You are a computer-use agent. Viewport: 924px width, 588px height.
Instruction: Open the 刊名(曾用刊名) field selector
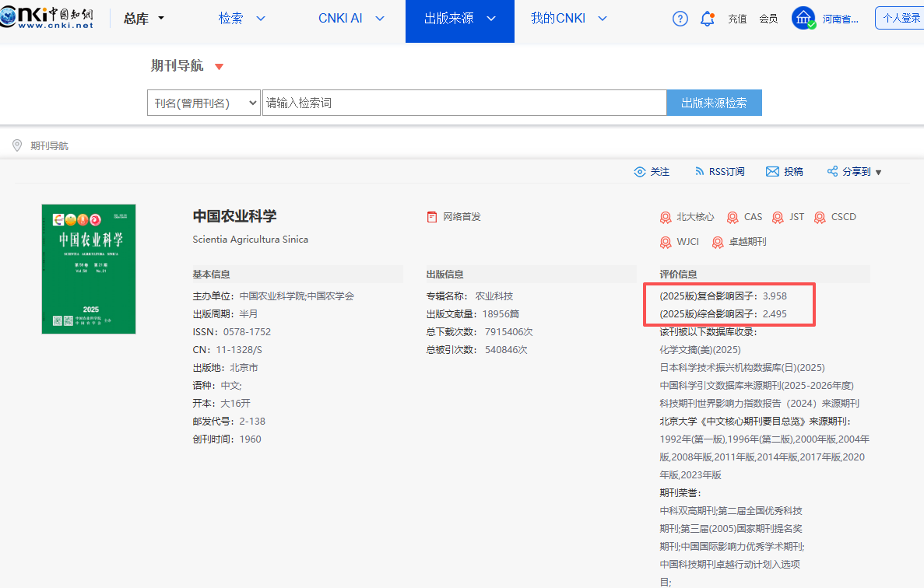(203, 103)
